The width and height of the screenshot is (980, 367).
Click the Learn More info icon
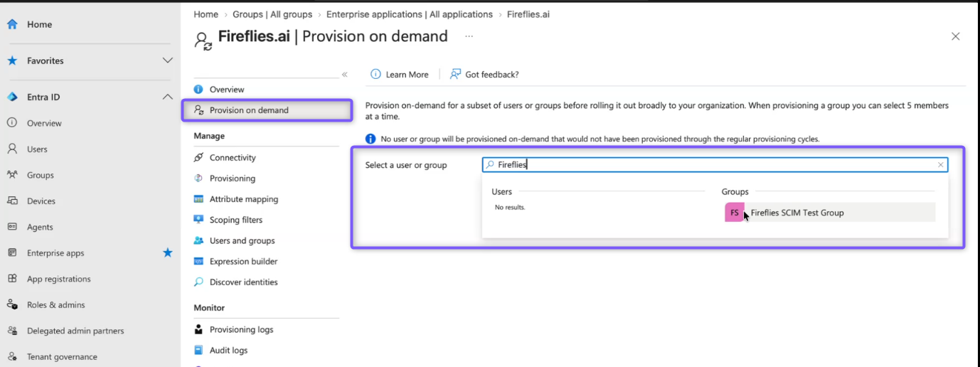(x=376, y=74)
